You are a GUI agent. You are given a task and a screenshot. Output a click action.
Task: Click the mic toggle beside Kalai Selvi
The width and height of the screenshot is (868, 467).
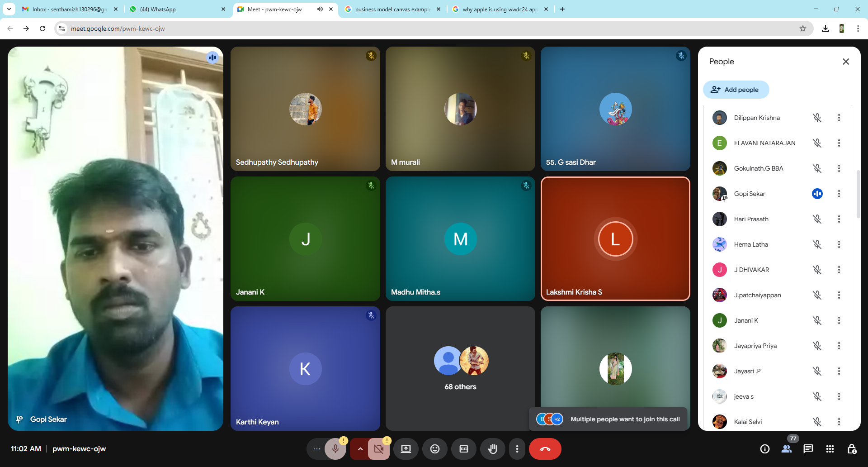(x=817, y=421)
